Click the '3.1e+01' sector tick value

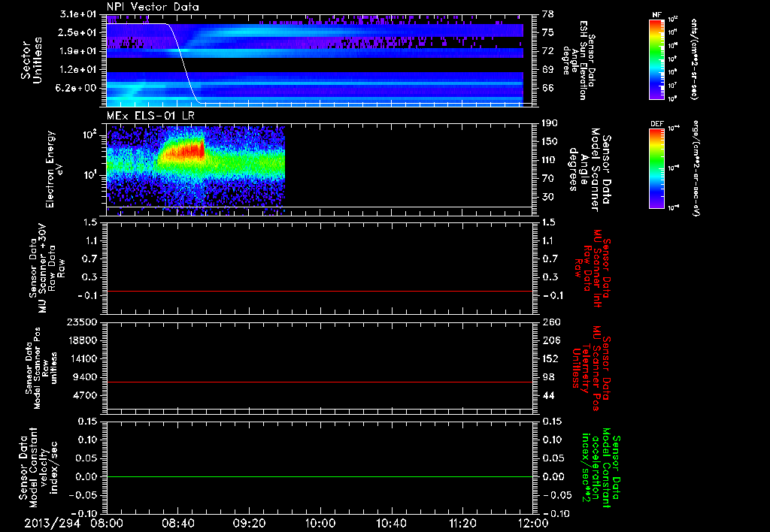(x=78, y=14)
